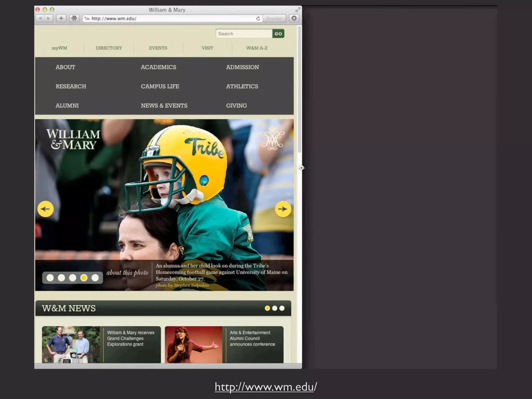Viewport: 532px width, 399px height.
Task: Click the next photo yellow arrow
Action: tap(283, 209)
